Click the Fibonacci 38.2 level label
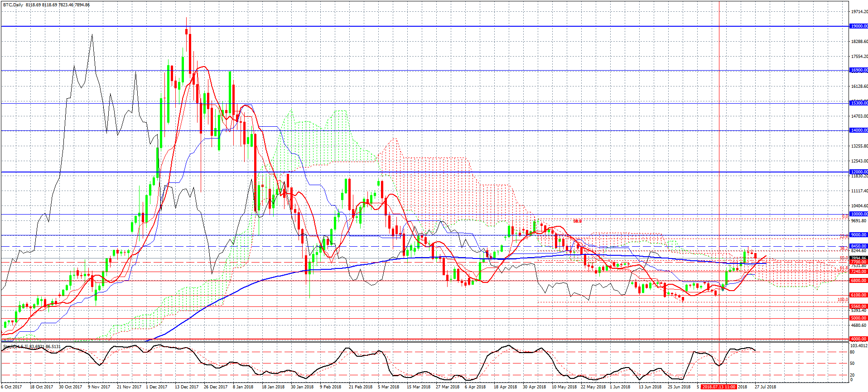868x392 pixels. click(844, 249)
